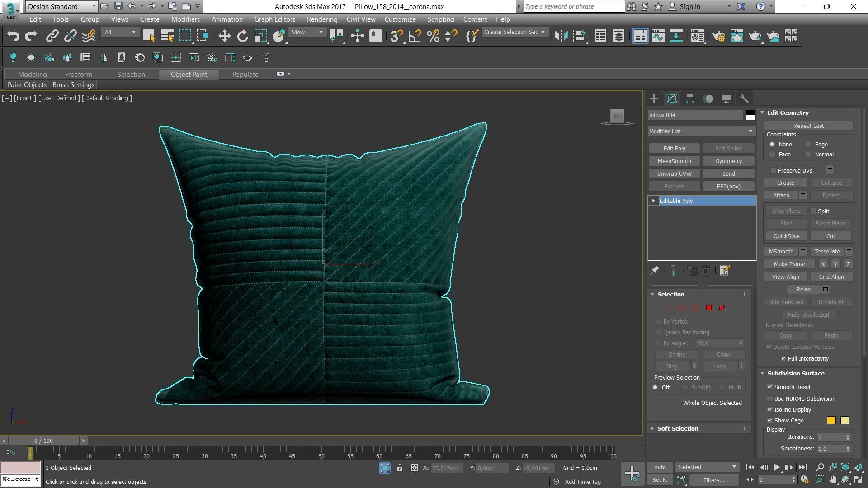Screen dimensions: 868x488
Task: Activate the Select and Move tool
Action: (224, 36)
